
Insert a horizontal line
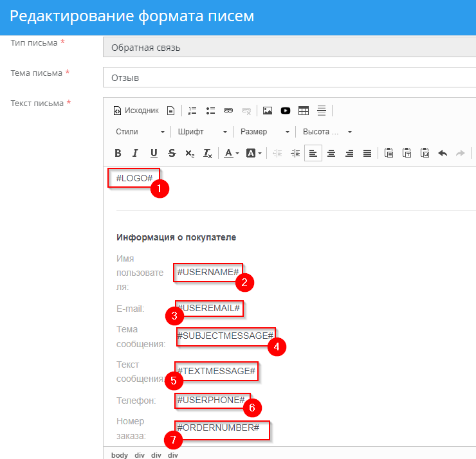pyautogui.click(x=322, y=111)
